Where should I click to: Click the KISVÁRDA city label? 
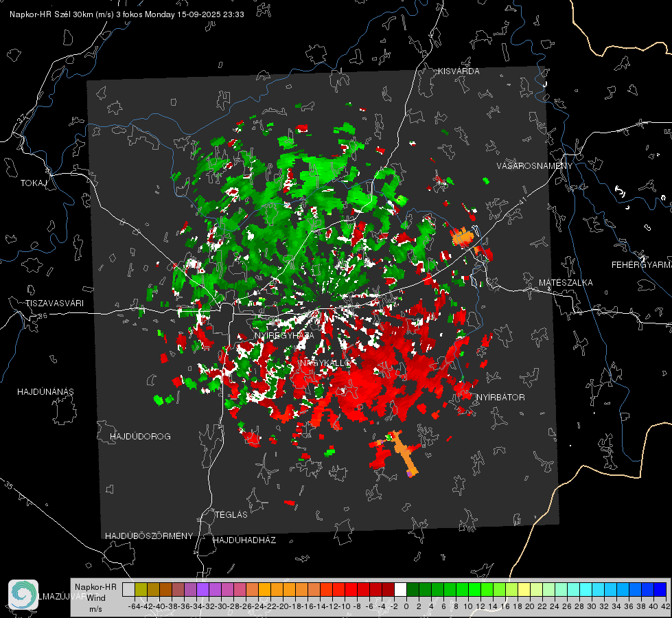click(459, 71)
